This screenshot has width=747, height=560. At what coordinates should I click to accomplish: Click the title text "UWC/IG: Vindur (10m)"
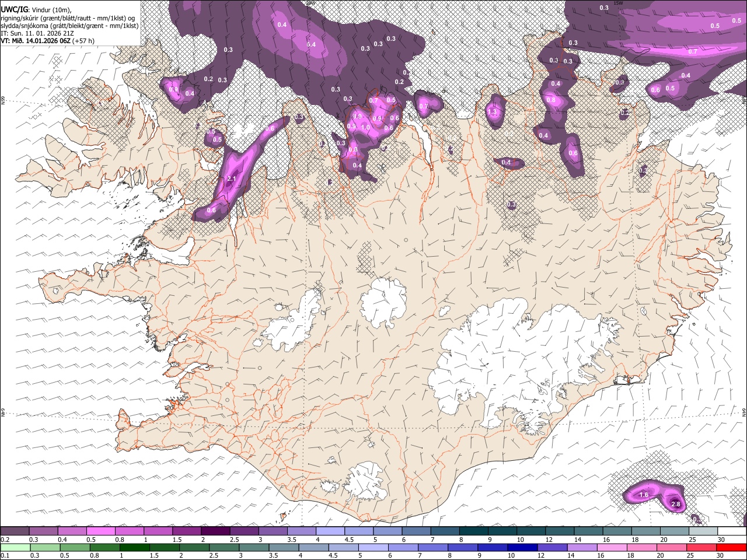pyautogui.click(x=36, y=9)
